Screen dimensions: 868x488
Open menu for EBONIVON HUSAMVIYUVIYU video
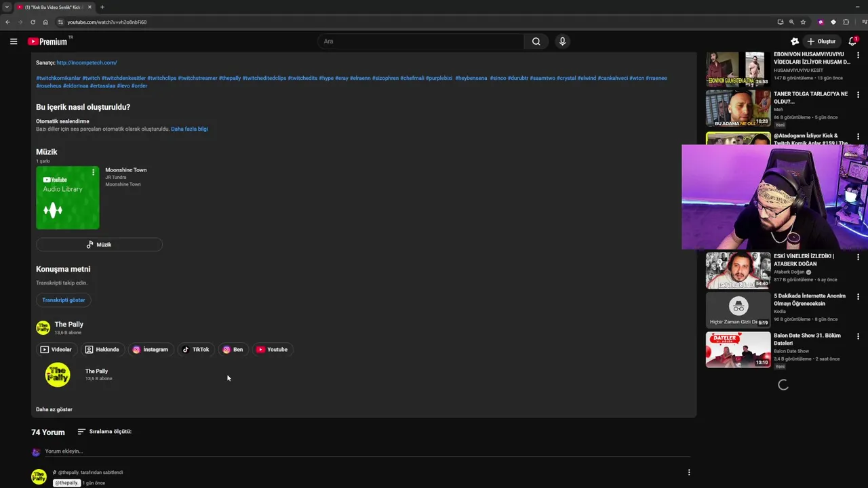click(858, 54)
